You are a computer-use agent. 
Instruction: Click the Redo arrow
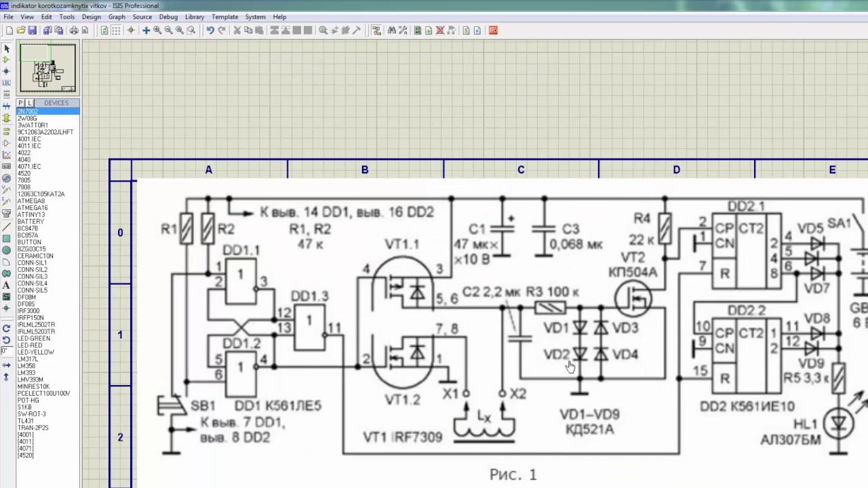pos(222,30)
